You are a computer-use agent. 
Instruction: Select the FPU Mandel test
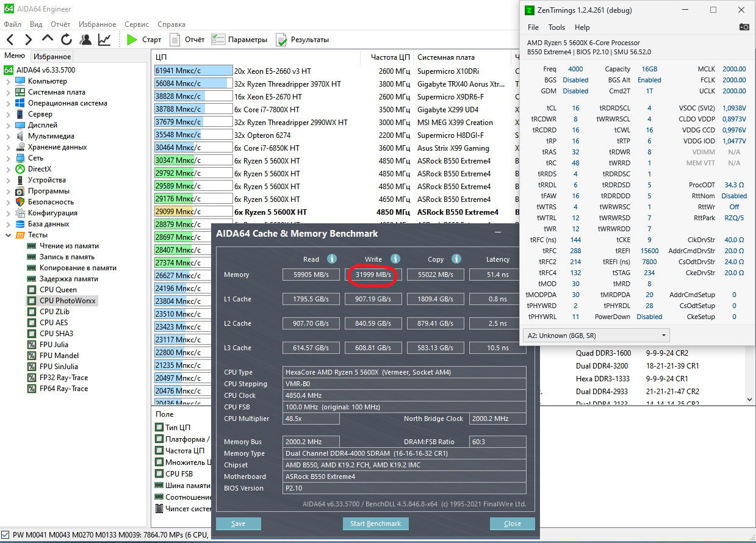(x=59, y=356)
